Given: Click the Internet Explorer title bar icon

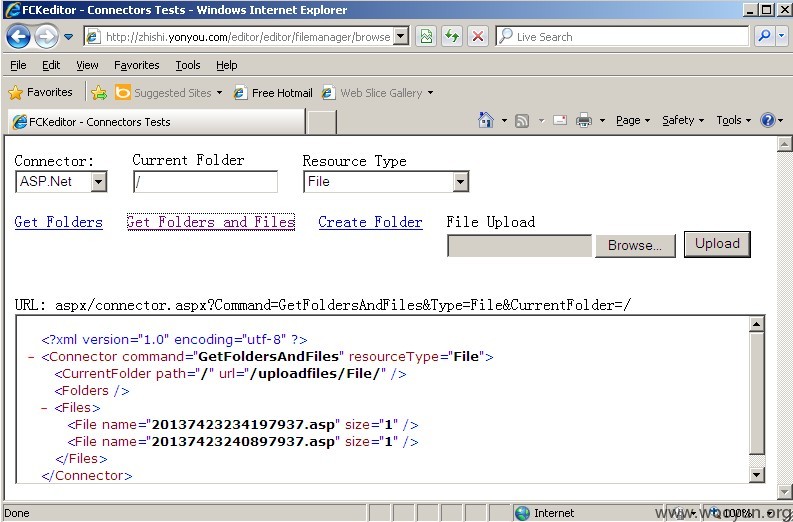Looking at the screenshot, I should 12,10.
